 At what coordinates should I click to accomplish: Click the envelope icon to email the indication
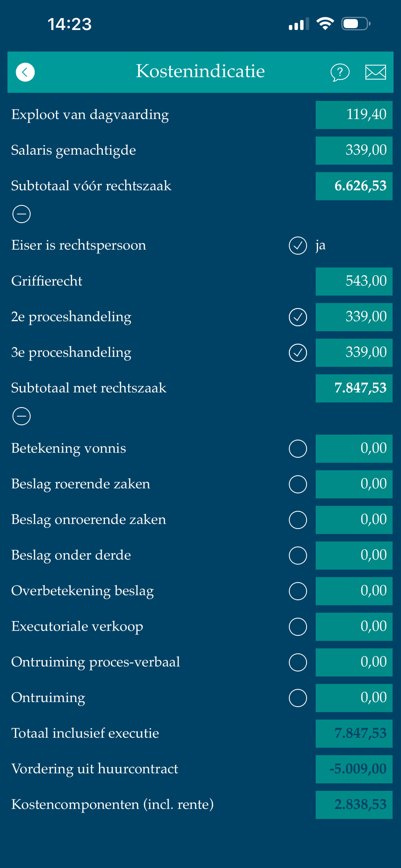[x=375, y=72]
